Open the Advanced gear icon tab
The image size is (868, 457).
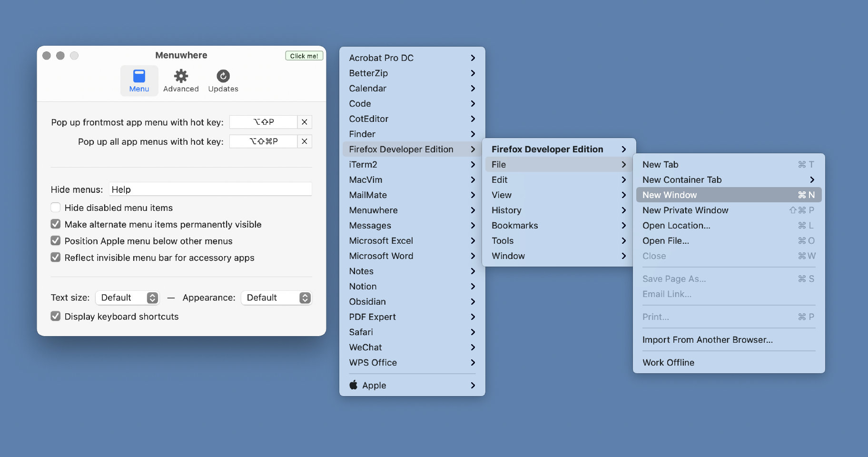pos(181,77)
